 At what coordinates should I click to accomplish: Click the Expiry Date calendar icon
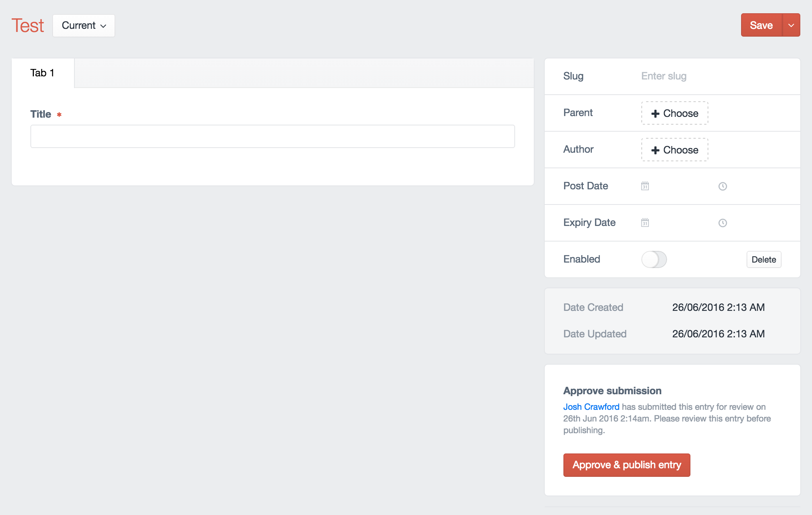[x=645, y=223]
